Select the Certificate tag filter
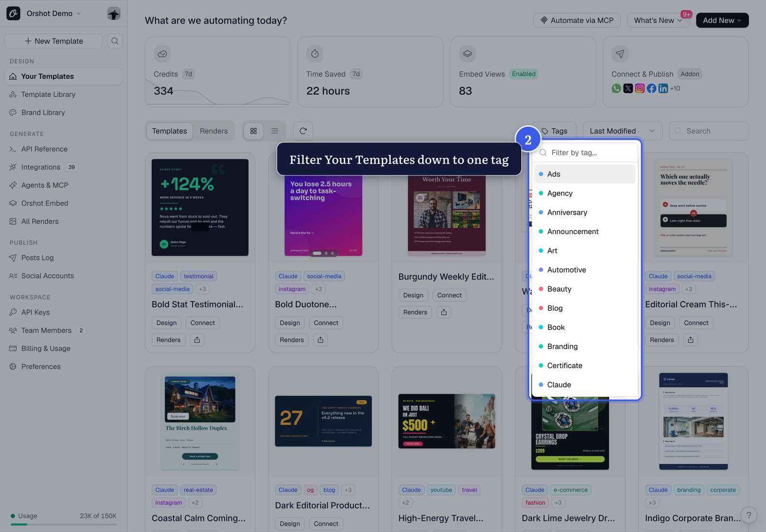This screenshot has width=766, height=532. pyautogui.click(x=585, y=366)
